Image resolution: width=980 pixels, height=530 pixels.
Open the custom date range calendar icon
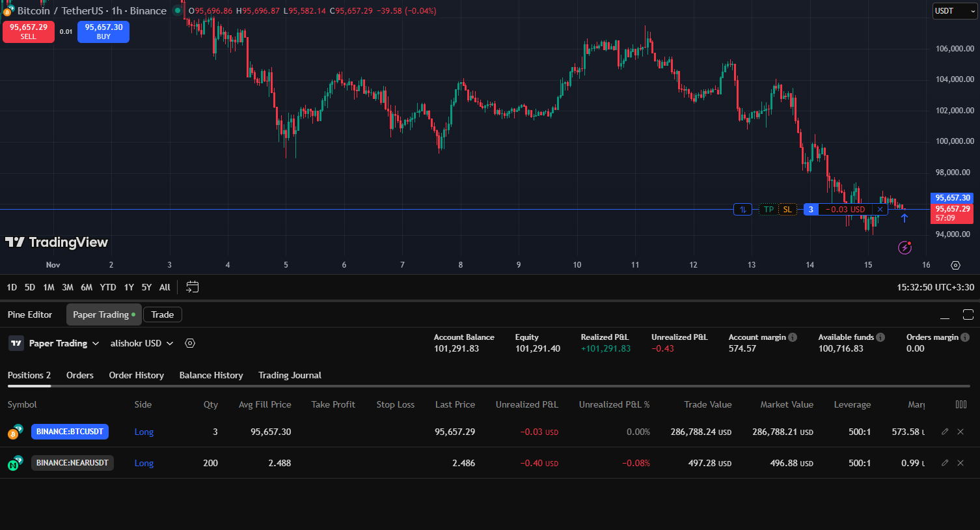(x=192, y=287)
